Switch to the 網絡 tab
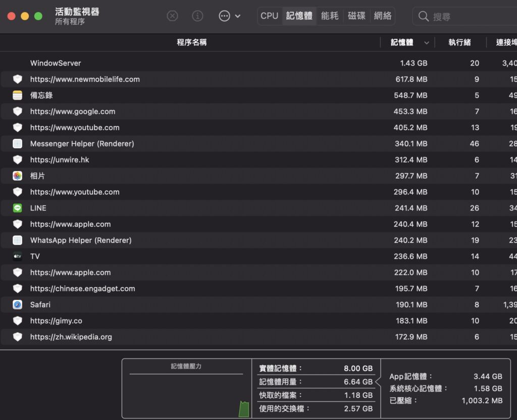Image resolution: width=517 pixels, height=420 pixels. click(x=383, y=16)
